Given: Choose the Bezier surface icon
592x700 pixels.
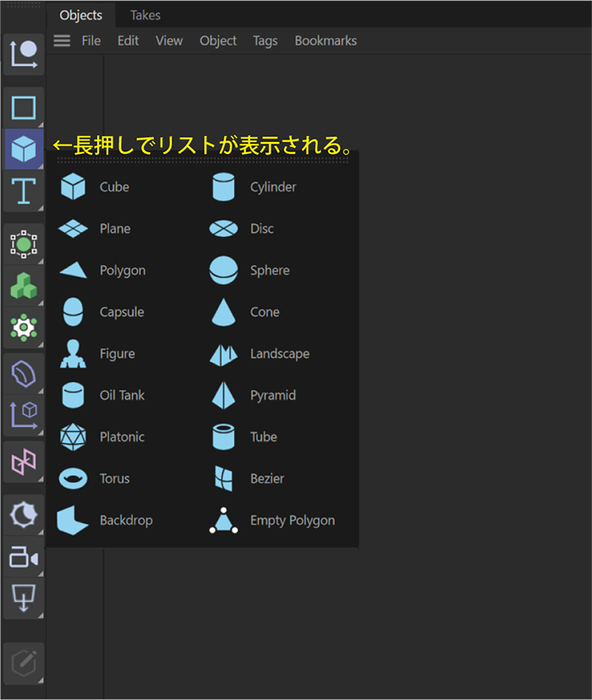Looking at the screenshot, I should 223,479.
